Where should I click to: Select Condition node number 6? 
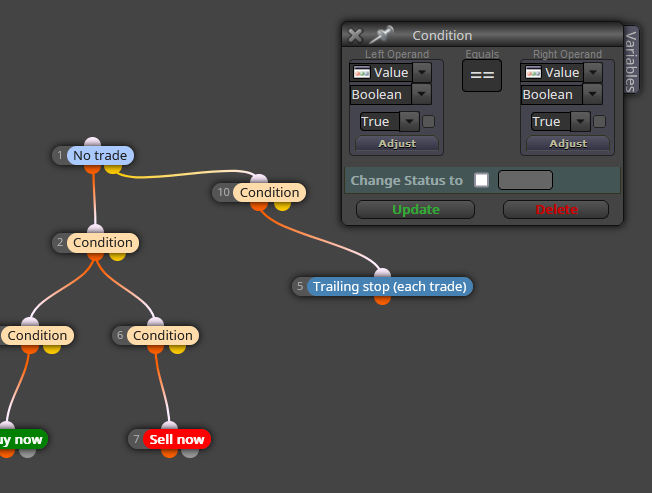[x=163, y=335]
